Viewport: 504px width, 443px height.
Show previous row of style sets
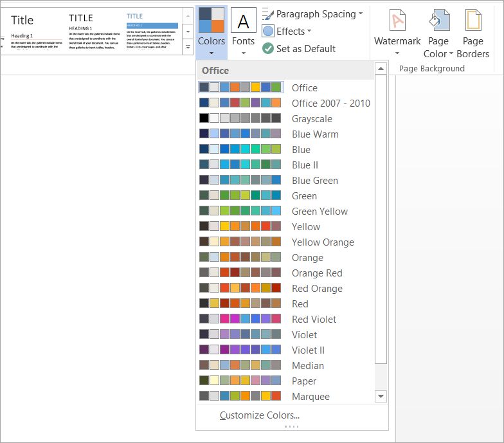tap(188, 15)
